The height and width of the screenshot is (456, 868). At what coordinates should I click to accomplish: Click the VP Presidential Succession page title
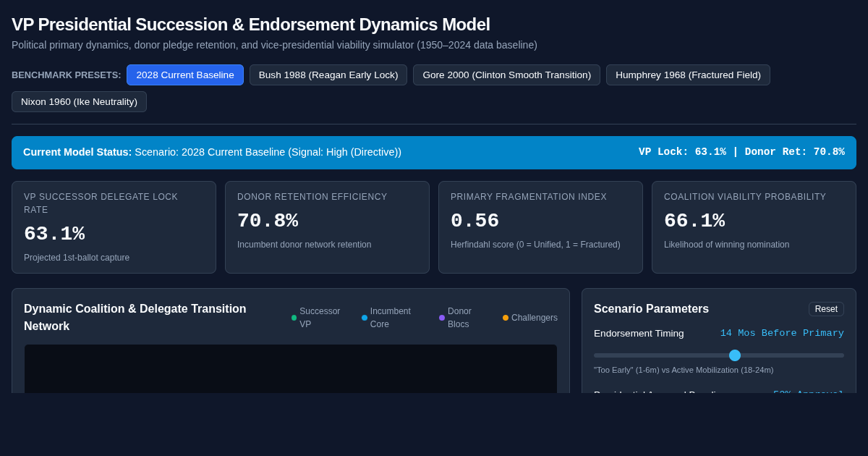[x=251, y=25]
